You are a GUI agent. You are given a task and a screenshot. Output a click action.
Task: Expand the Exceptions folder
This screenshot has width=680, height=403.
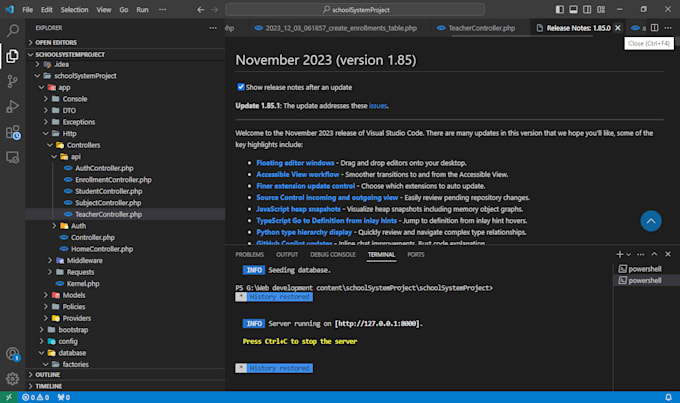(x=127, y=122)
